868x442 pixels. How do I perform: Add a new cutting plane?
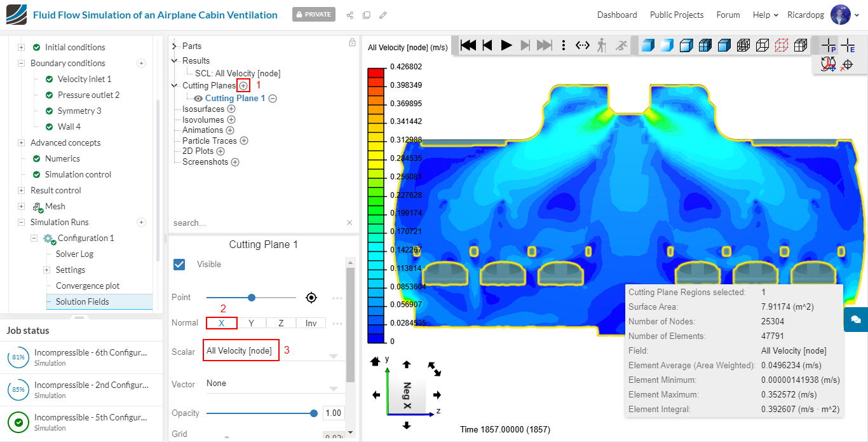point(243,86)
